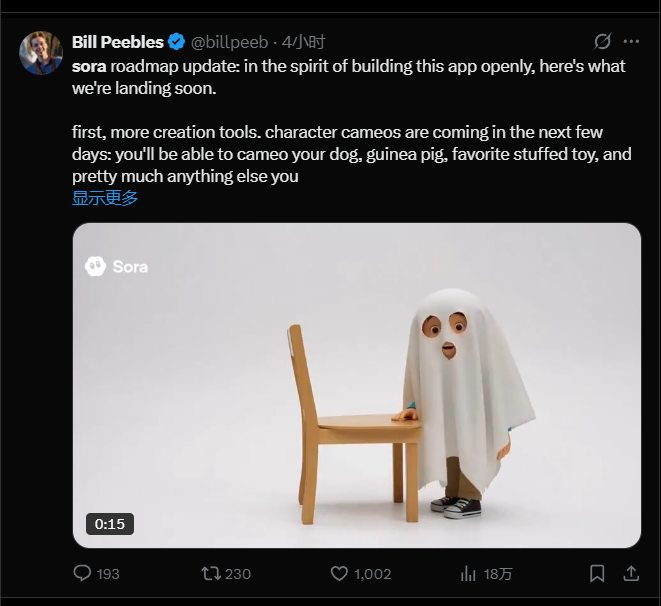The width and height of the screenshot is (661, 606).
Task: Click the Bill Peebles display name
Action: point(117,42)
